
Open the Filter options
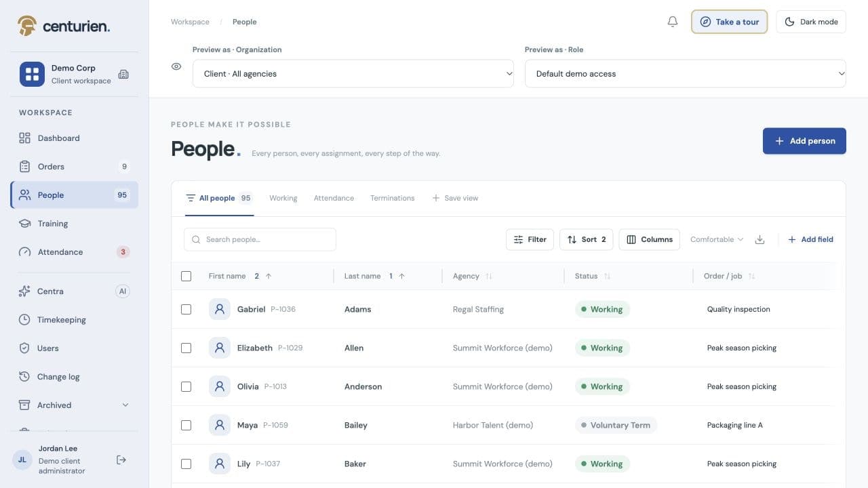point(530,239)
